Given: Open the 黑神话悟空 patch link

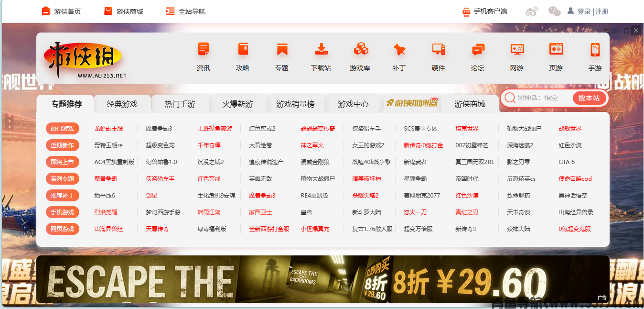Looking at the screenshot, I should (573, 196).
